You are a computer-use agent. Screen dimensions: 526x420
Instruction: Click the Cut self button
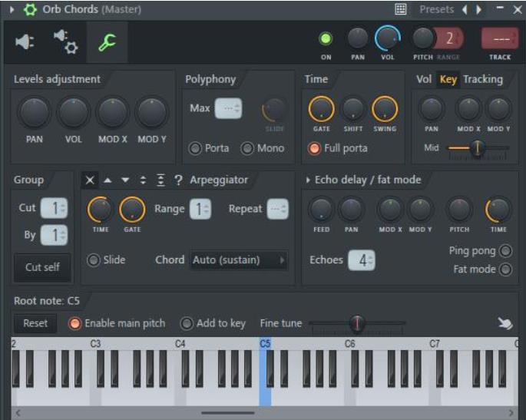[x=42, y=267]
